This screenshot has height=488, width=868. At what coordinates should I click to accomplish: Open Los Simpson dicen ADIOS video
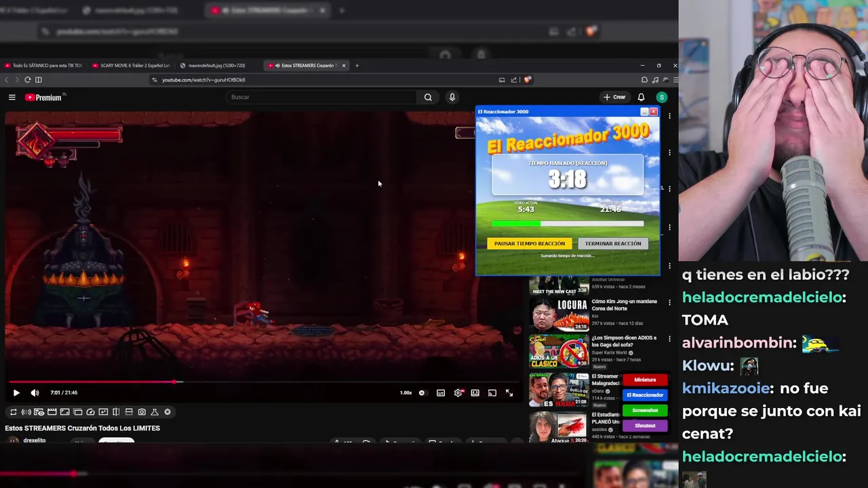tap(559, 352)
